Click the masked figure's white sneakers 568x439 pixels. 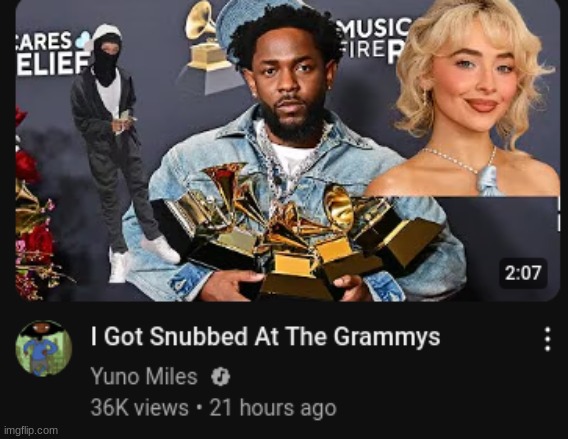point(144,257)
